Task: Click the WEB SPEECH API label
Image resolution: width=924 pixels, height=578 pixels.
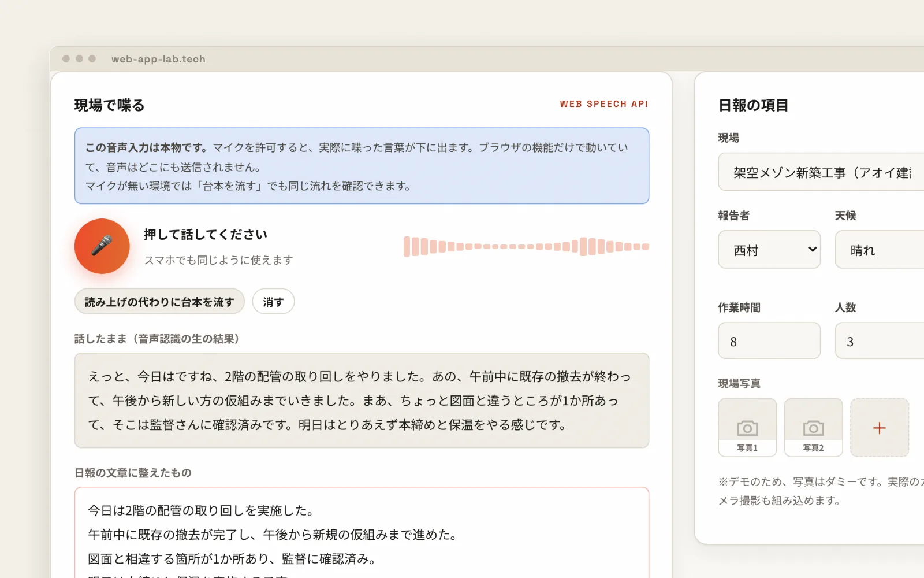Action: (603, 104)
